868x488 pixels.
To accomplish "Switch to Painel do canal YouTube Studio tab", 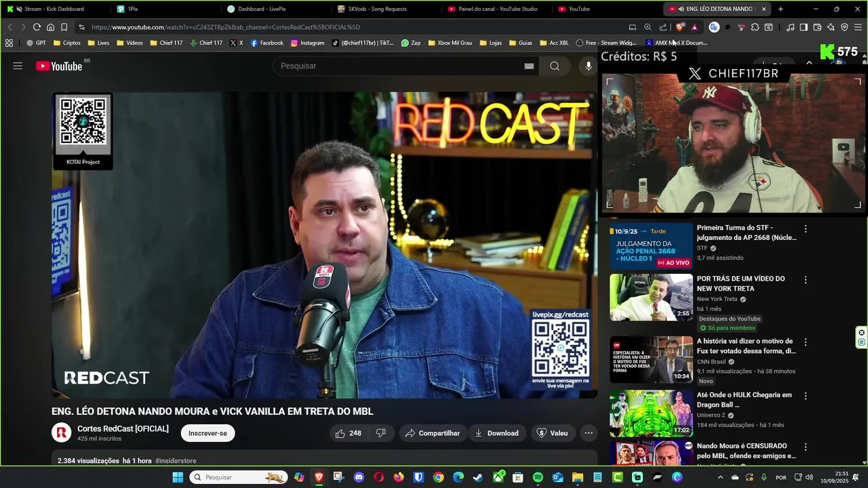I will (498, 9).
